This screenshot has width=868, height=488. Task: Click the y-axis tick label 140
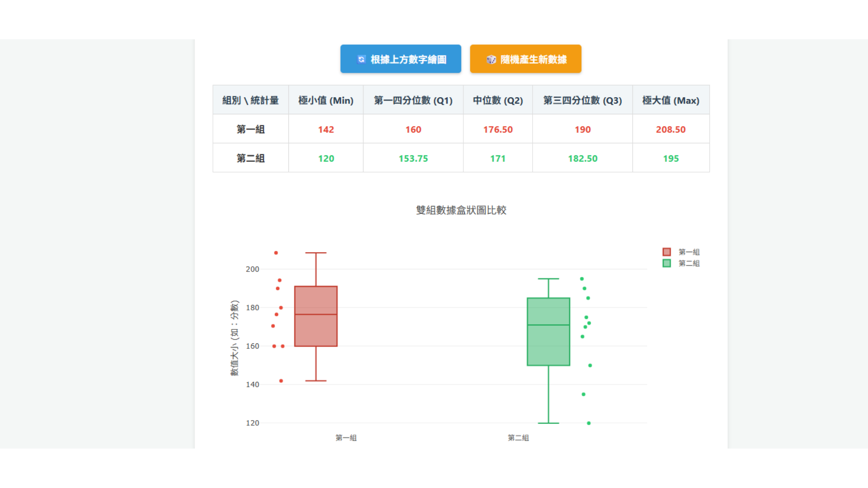(x=252, y=385)
